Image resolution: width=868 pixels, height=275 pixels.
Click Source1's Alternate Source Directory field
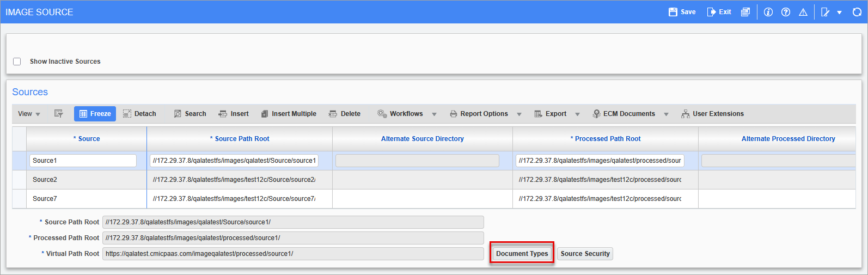(417, 161)
